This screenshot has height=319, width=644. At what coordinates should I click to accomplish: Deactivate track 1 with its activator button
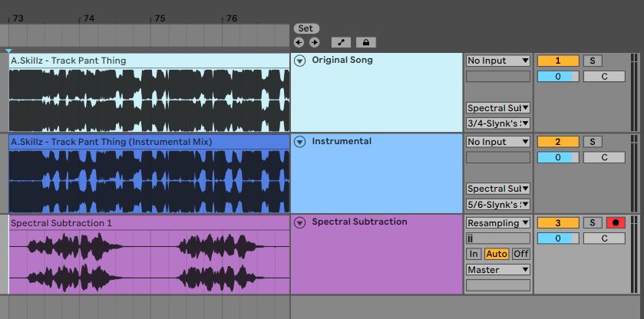coord(557,61)
